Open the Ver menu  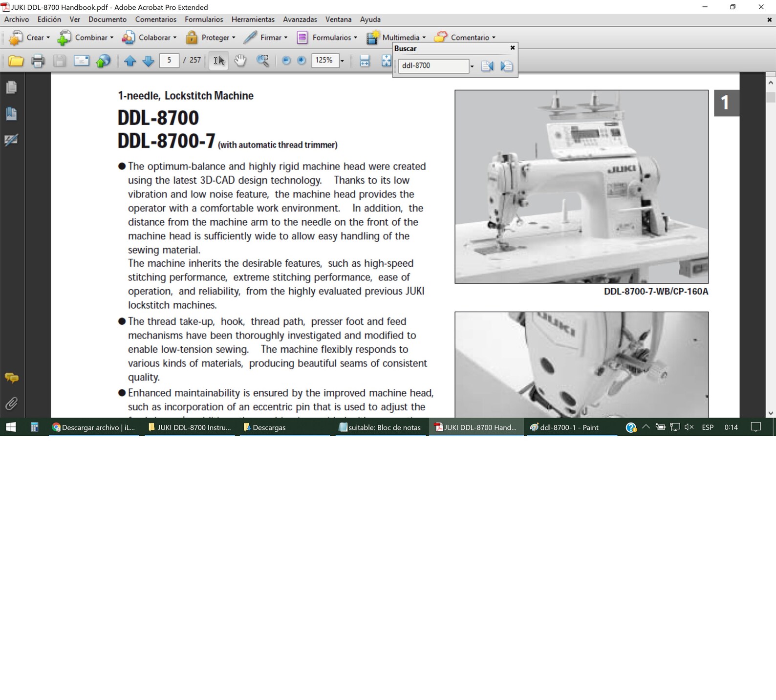coord(75,20)
